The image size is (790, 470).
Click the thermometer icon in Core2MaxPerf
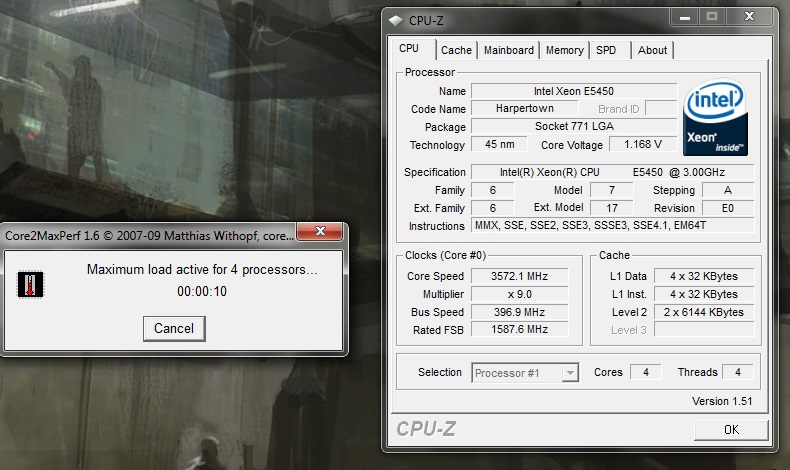click(30, 285)
